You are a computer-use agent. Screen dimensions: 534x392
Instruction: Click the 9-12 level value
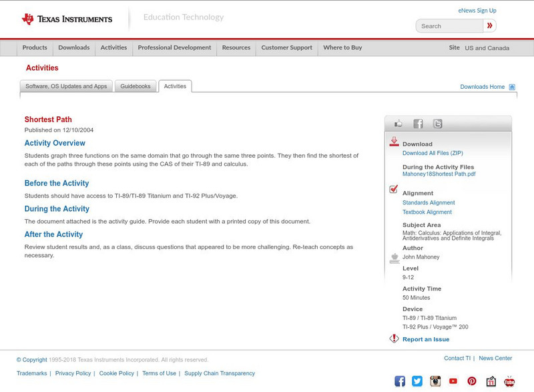tap(408, 277)
